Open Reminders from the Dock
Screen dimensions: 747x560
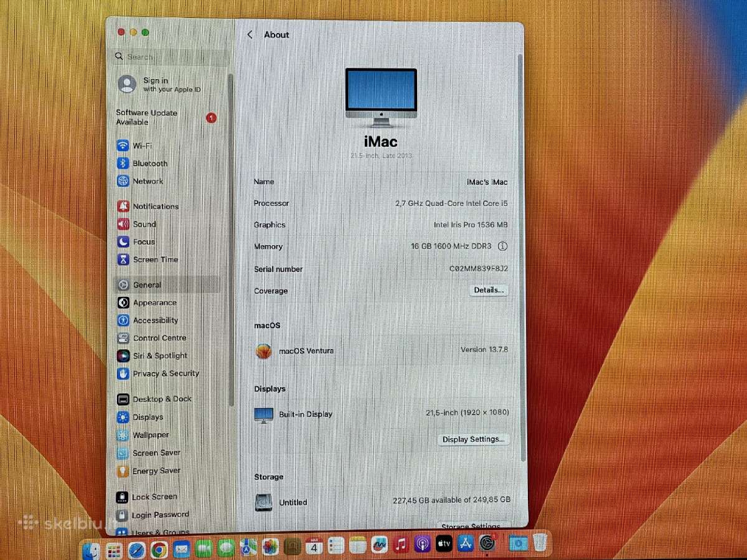[336, 546]
